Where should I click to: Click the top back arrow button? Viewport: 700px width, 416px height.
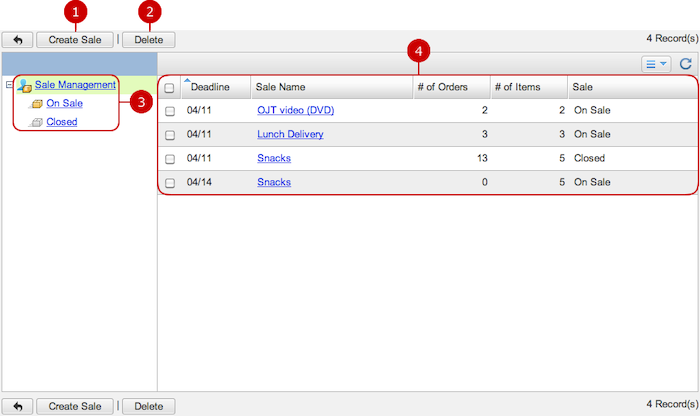(17, 40)
